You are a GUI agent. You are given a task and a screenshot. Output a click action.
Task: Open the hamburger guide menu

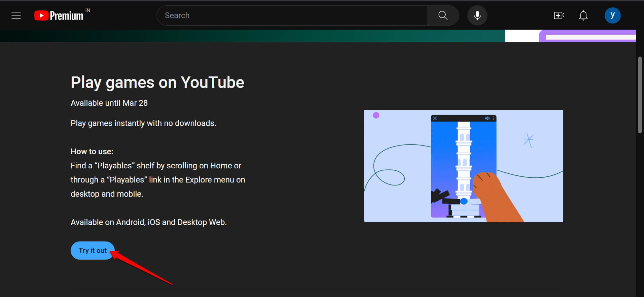[16, 15]
